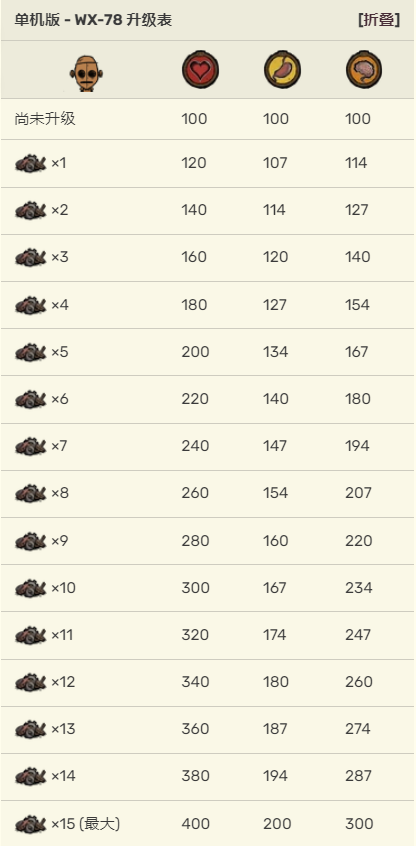Click the red heart health icon
416x846 pixels.
pyautogui.click(x=200, y=70)
